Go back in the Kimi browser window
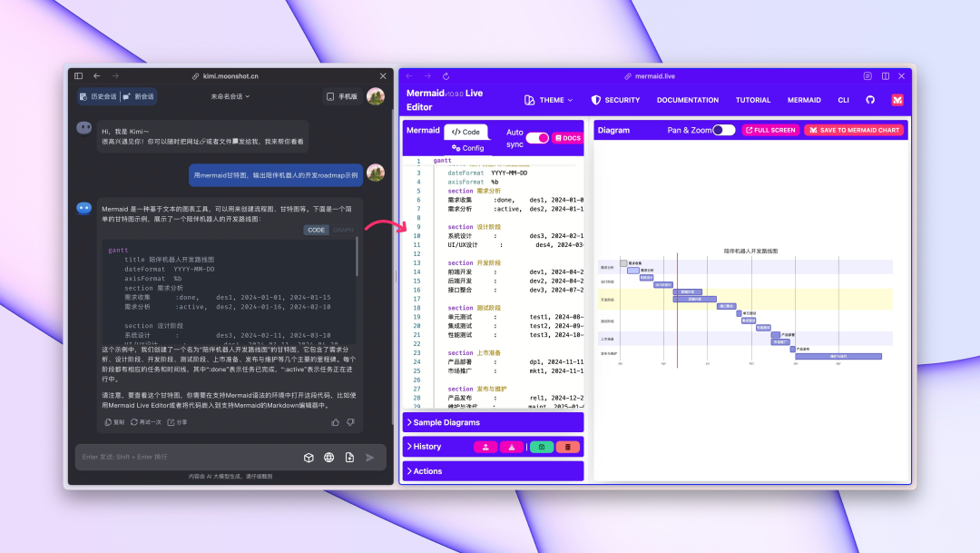This screenshot has height=553, width=980. [97, 75]
